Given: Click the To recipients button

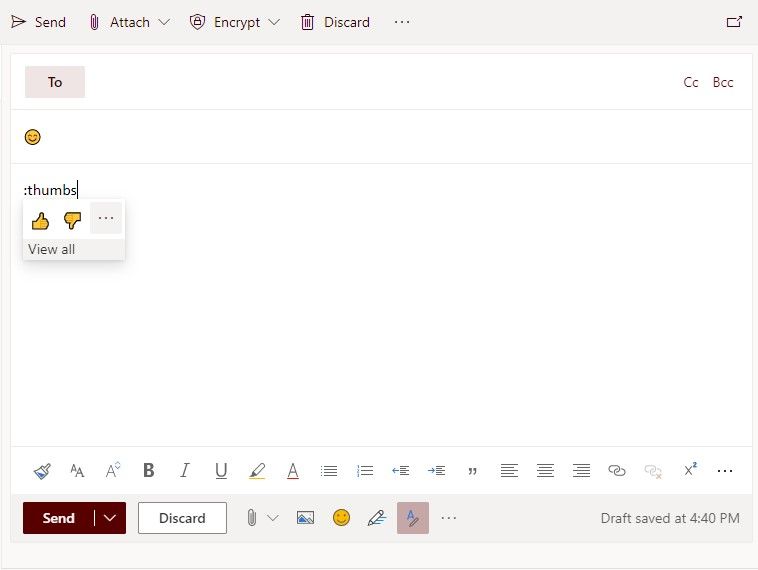Looking at the screenshot, I should point(55,82).
